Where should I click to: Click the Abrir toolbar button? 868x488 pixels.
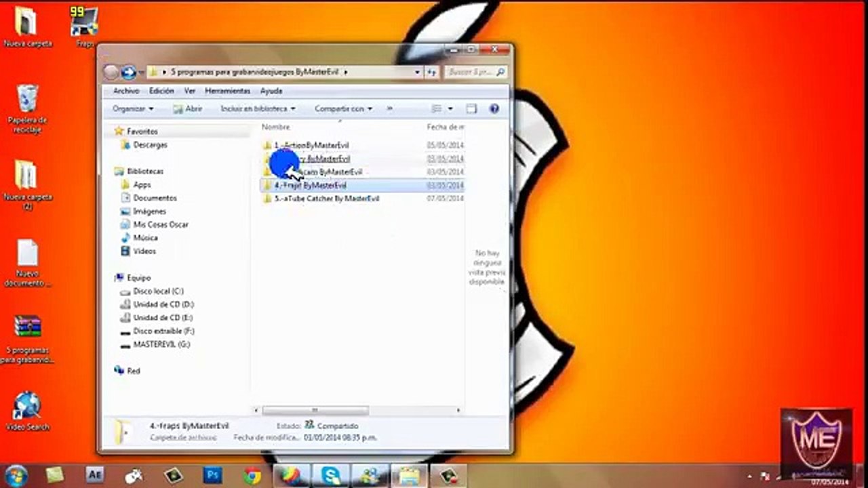(x=188, y=108)
